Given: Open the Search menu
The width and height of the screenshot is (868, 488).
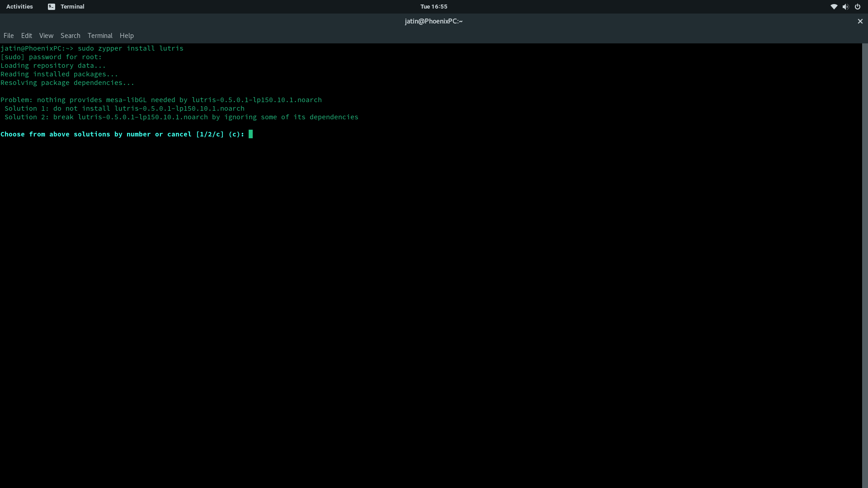Looking at the screenshot, I should 70,36.
